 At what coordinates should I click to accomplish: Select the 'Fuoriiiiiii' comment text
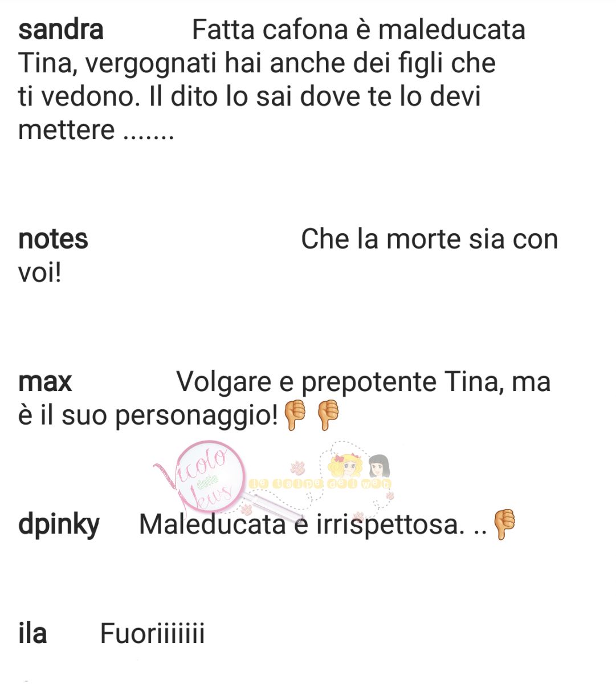click(x=152, y=633)
